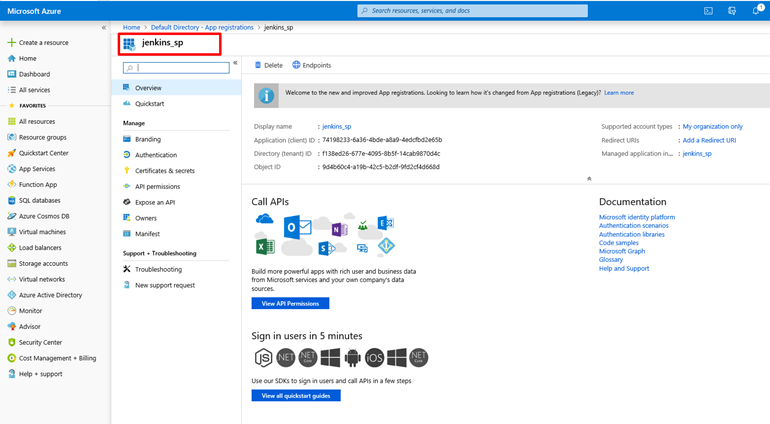This screenshot has height=424, width=770.
Task: Open the Home icon in the left sidebar
Action: coord(12,58)
